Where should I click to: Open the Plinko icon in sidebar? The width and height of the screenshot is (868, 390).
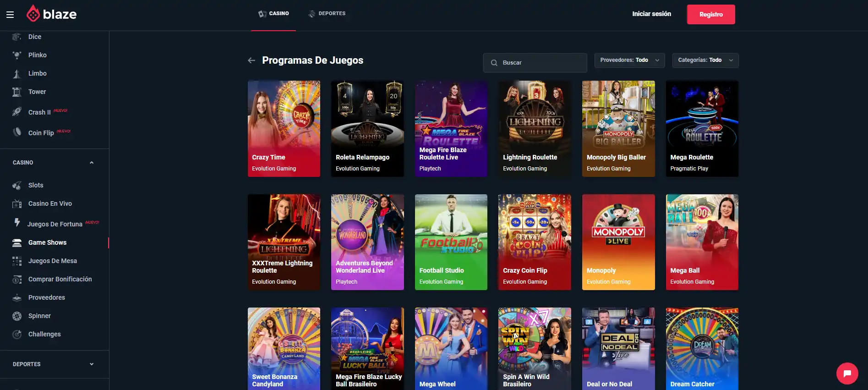tap(17, 55)
